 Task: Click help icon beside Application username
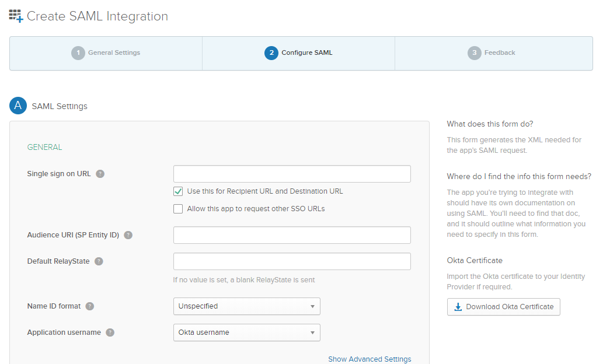tap(110, 332)
